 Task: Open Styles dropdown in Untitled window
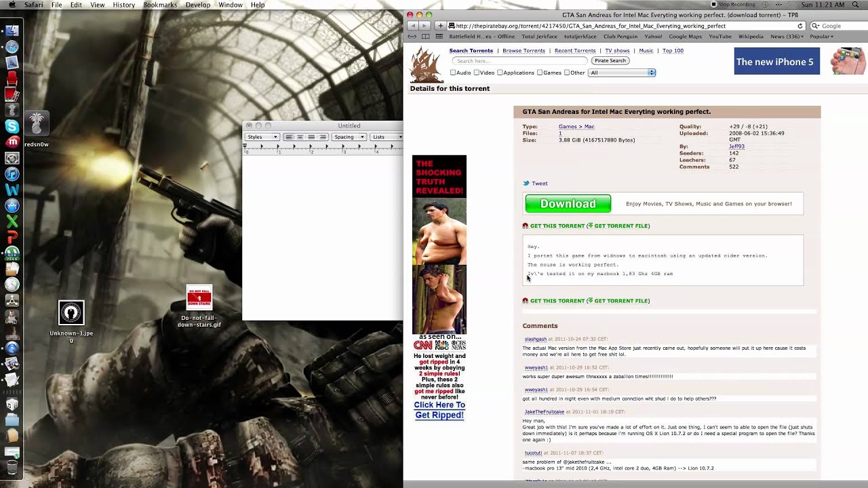point(262,137)
